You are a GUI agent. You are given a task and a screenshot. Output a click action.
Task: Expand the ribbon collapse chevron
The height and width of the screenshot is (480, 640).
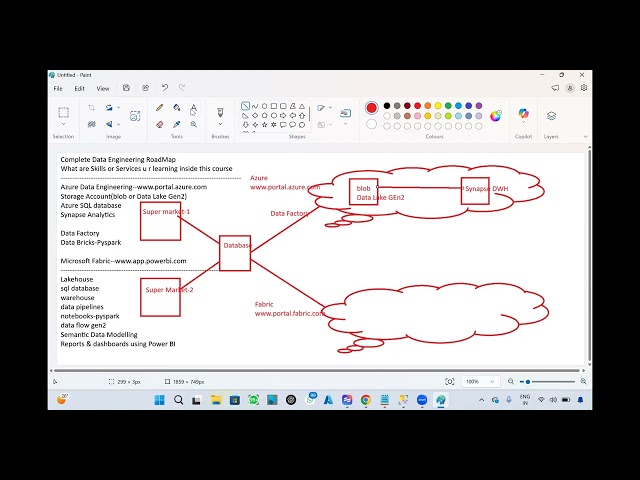585,137
